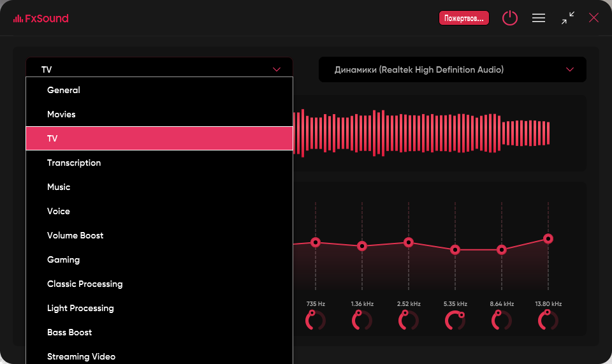The image size is (612, 364).
Task: Click the Пожертвов... donate button
Action: point(463,18)
